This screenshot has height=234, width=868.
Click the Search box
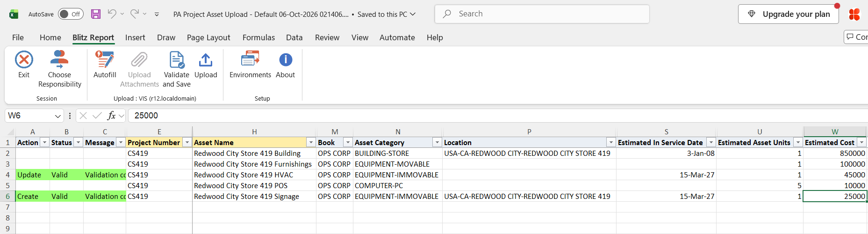click(542, 14)
